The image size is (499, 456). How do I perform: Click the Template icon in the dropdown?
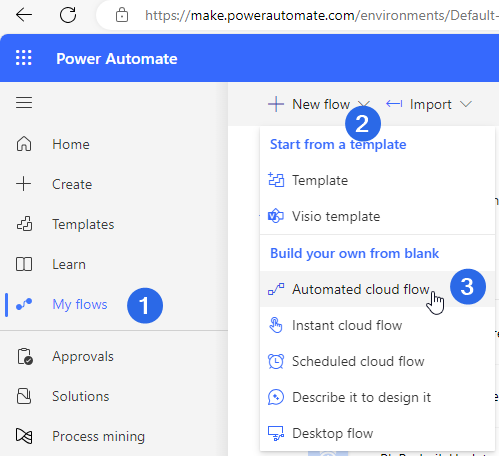click(x=276, y=180)
